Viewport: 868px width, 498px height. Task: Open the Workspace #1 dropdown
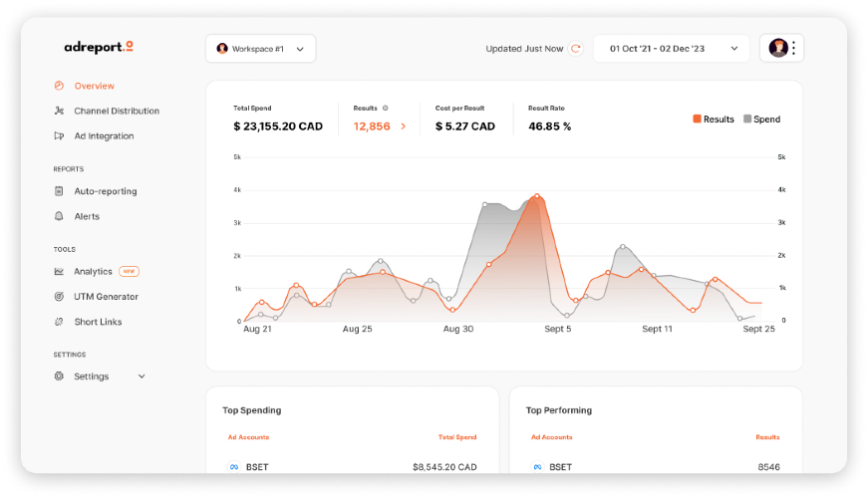click(261, 49)
